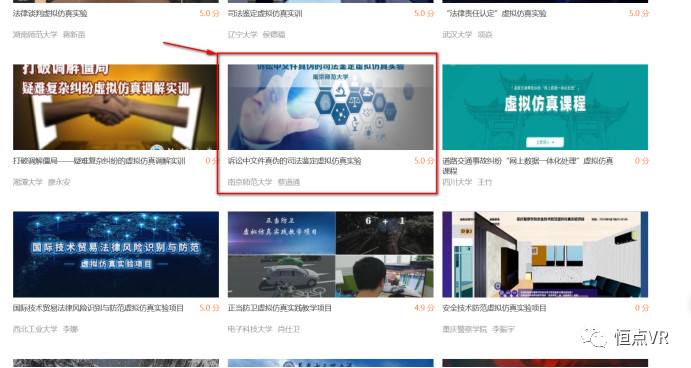Click the 0 分 rating of 道路交通事故纠纷 course
This screenshot has width=691, height=368.
click(642, 161)
